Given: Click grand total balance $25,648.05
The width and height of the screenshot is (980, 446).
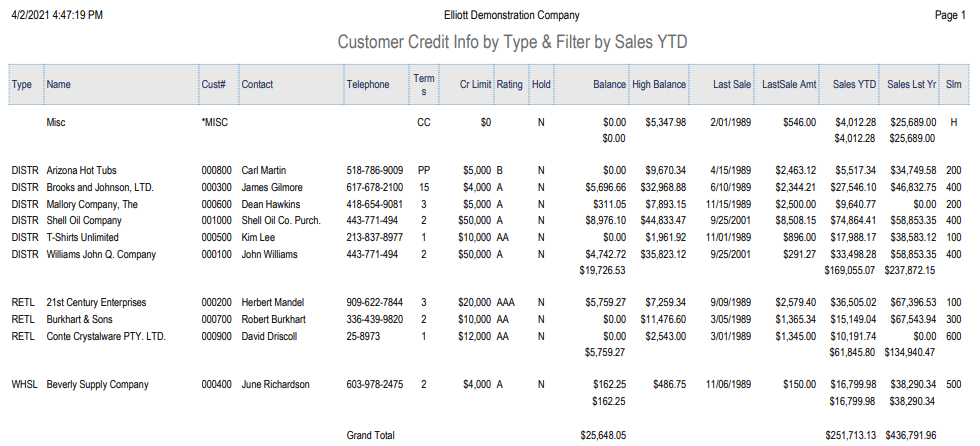Looking at the screenshot, I should click(x=603, y=435).
